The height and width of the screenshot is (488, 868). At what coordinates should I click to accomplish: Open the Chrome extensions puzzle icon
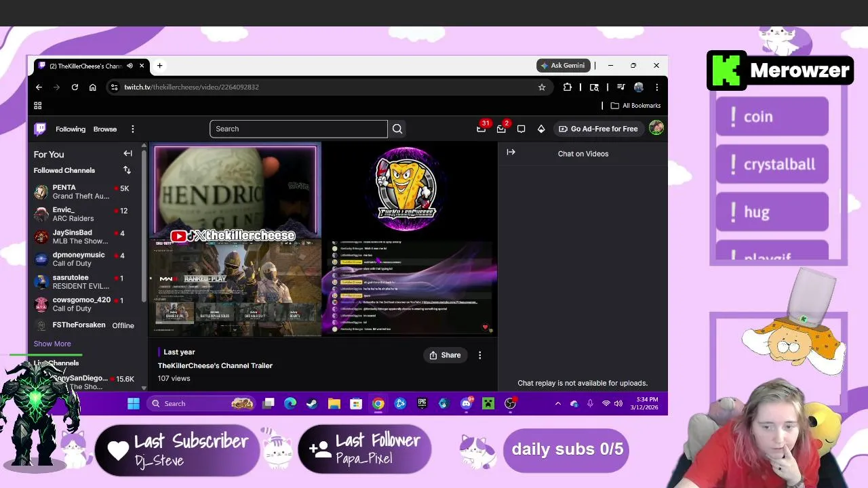point(568,87)
